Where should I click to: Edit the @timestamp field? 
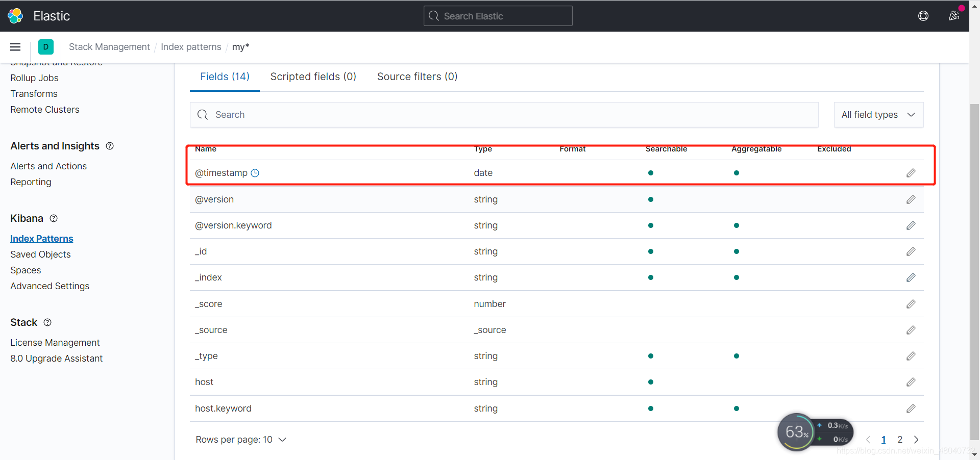(911, 173)
